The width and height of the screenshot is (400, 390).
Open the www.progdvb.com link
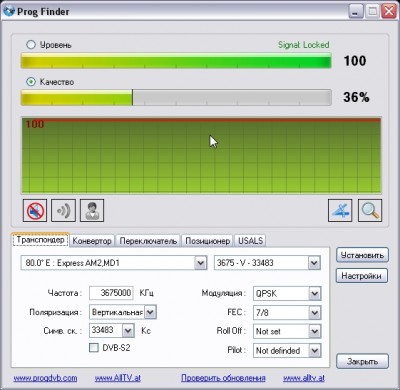point(45,378)
